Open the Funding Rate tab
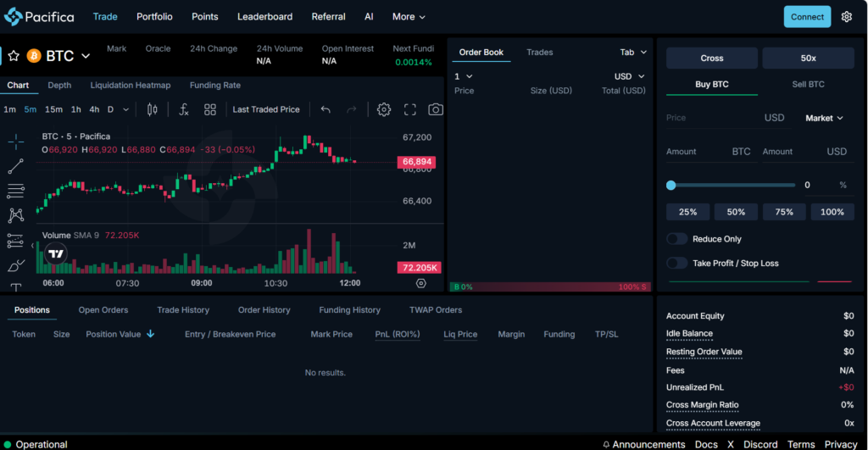The width and height of the screenshot is (868, 450). (x=214, y=86)
